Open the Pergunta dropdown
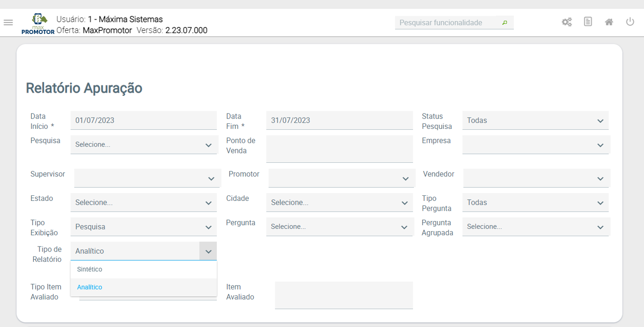This screenshot has height=327, width=644. (x=339, y=227)
